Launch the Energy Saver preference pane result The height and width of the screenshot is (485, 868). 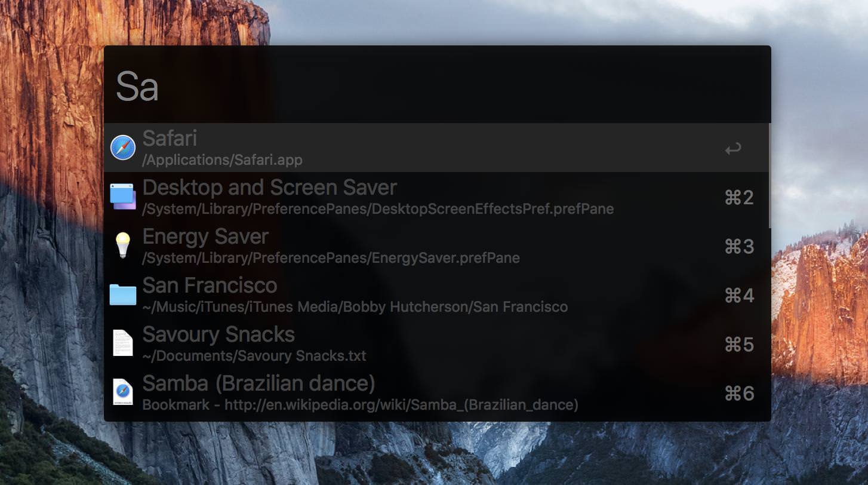point(205,236)
